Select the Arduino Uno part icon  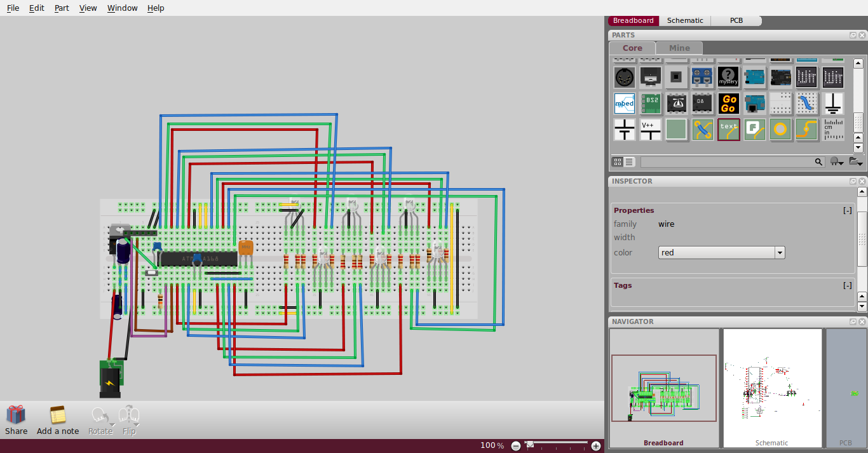tap(754, 77)
